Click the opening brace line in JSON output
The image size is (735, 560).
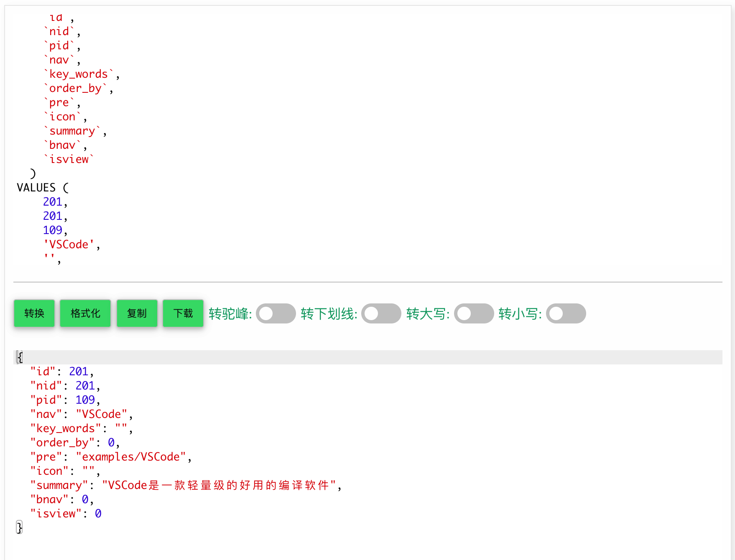368,357
